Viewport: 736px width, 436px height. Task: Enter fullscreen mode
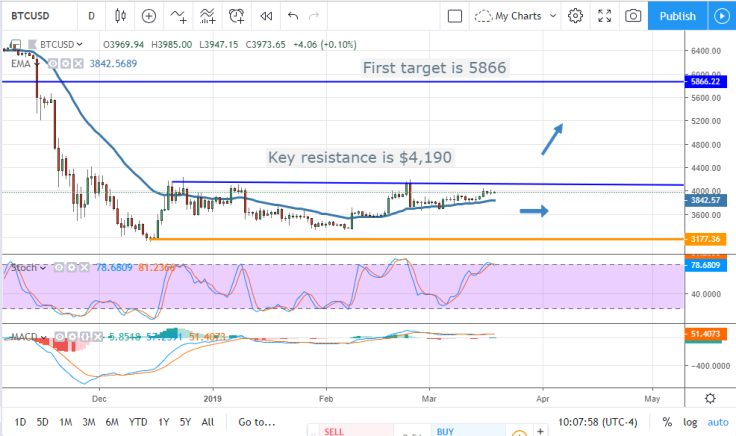[605, 16]
